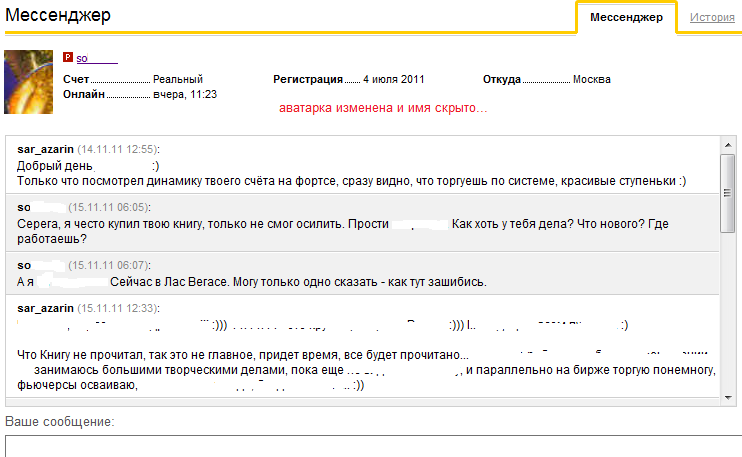Click the chat scrollbar thumb
This screenshot has height=457, width=742.
[728, 193]
